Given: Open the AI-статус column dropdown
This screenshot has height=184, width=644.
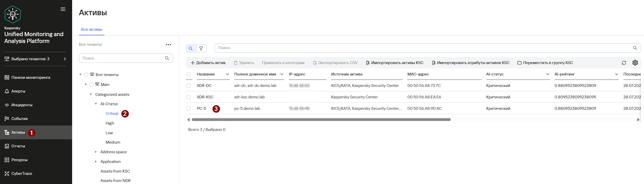Looking at the screenshot, I should click(548, 74).
